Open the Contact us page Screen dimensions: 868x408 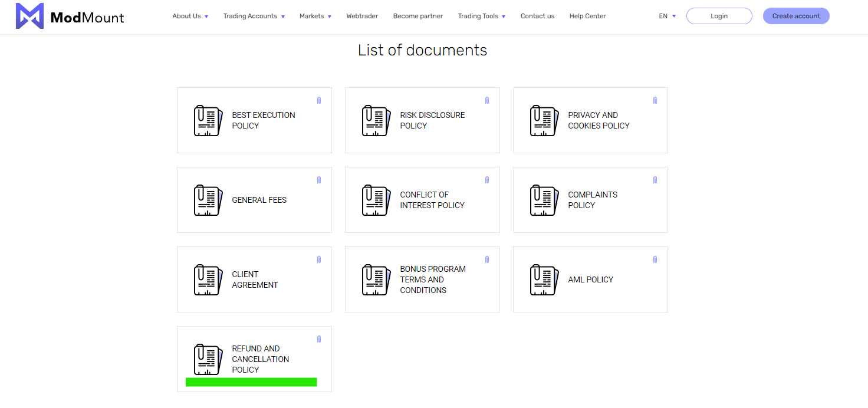point(537,16)
